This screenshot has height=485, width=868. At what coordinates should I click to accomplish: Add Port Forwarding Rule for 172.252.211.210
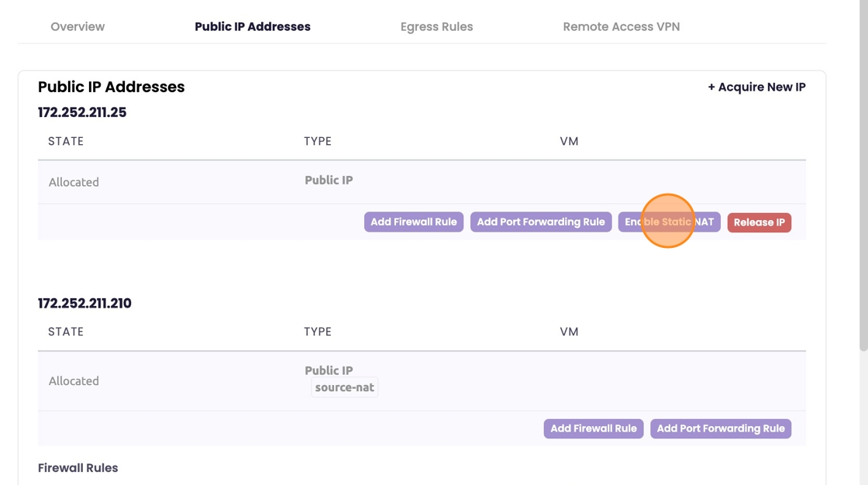(x=721, y=428)
